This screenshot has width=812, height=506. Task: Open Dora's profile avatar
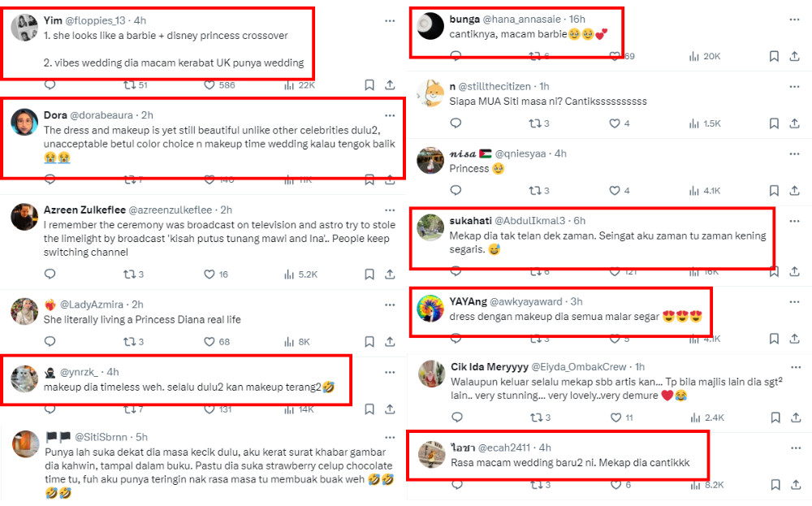point(24,122)
